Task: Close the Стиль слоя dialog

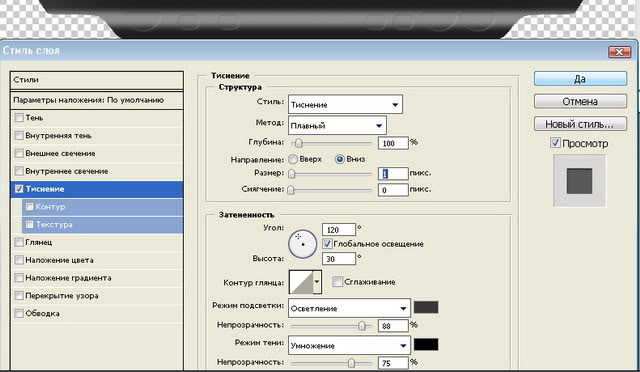Action: (619, 52)
